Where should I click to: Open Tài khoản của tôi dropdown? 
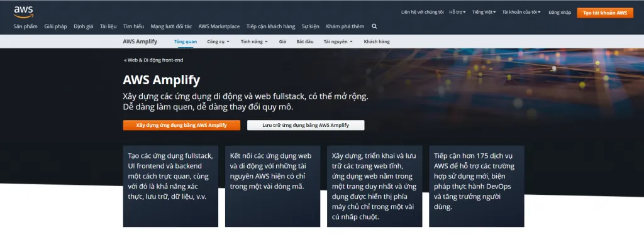(521, 13)
